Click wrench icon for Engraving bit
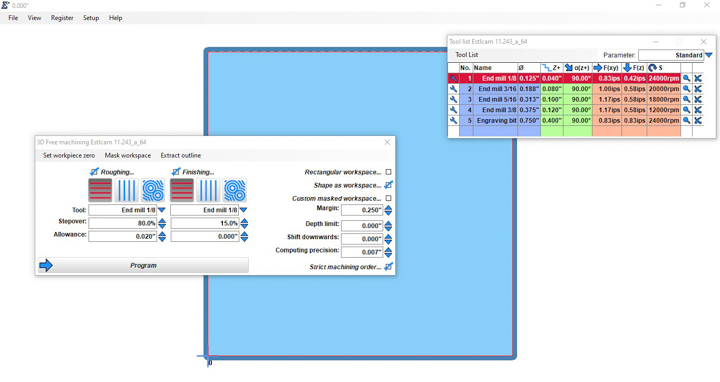The width and height of the screenshot is (720, 382). (453, 120)
